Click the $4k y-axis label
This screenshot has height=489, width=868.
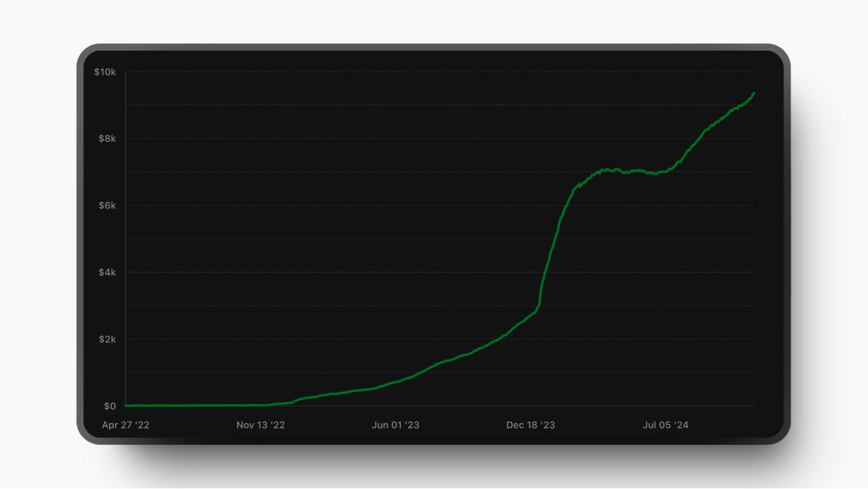coord(107,272)
